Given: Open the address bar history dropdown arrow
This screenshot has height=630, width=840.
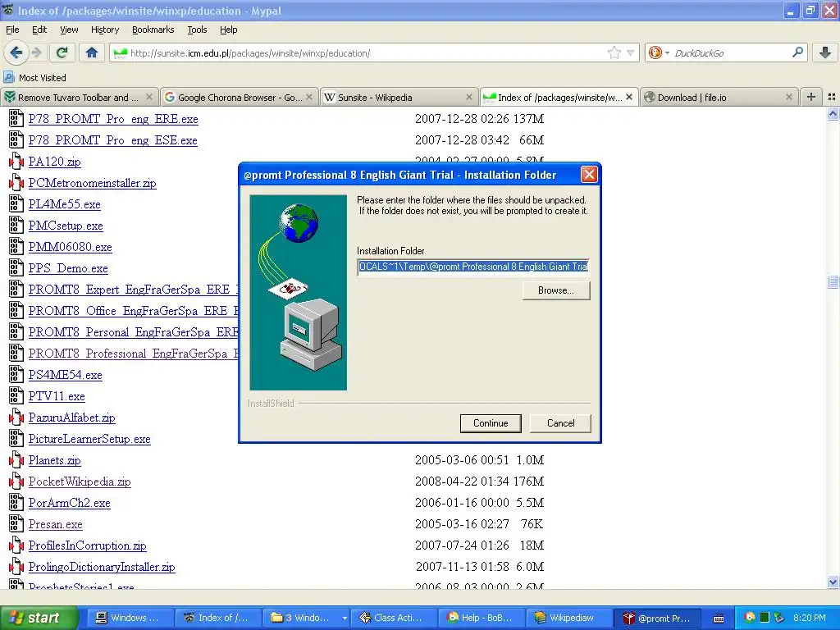Looking at the screenshot, I should click(631, 52).
